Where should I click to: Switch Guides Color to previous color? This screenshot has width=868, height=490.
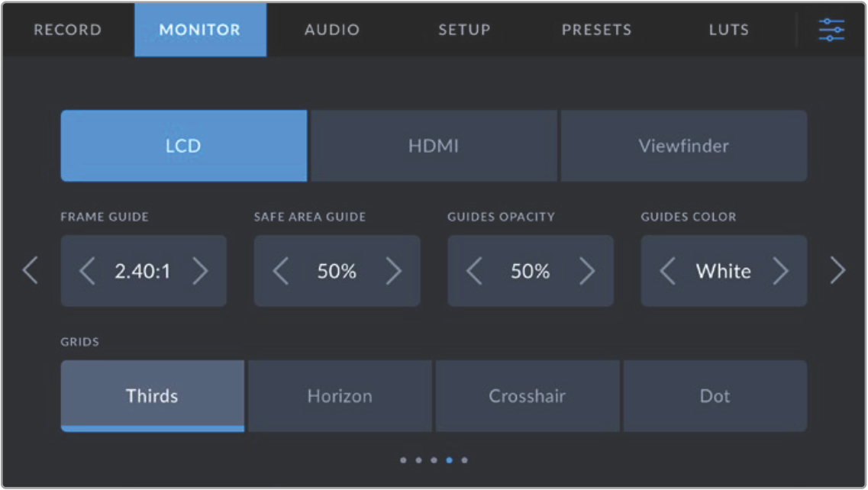tap(667, 271)
